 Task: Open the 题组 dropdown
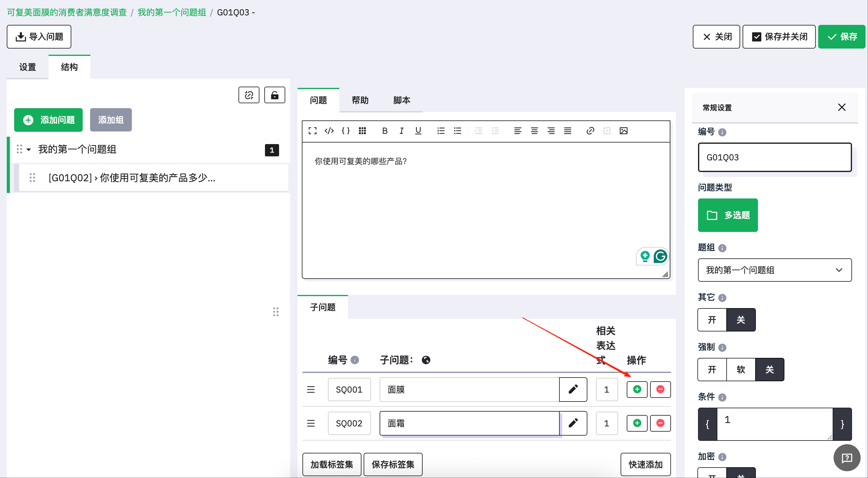pos(774,270)
